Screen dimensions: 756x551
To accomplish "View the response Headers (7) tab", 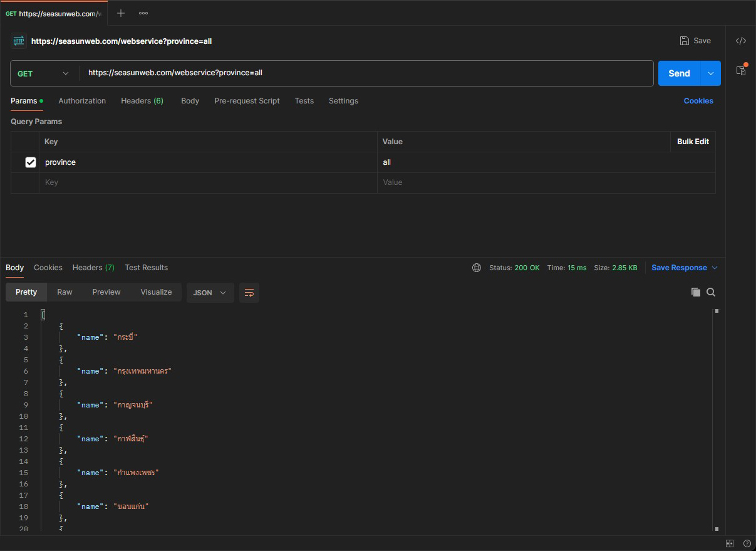I will click(x=93, y=268).
